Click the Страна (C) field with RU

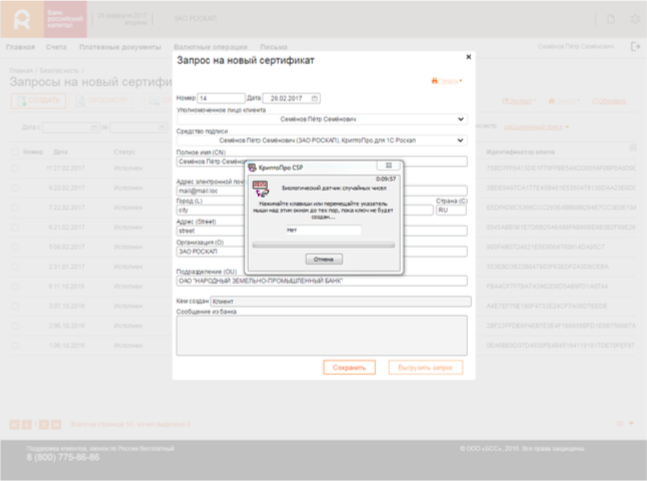(x=451, y=210)
